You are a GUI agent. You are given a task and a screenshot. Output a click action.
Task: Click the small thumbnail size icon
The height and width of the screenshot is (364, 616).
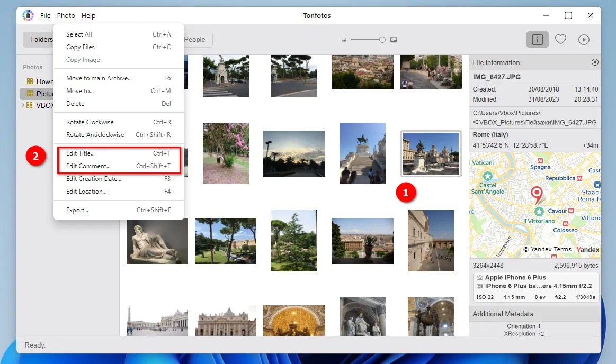click(x=344, y=40)
